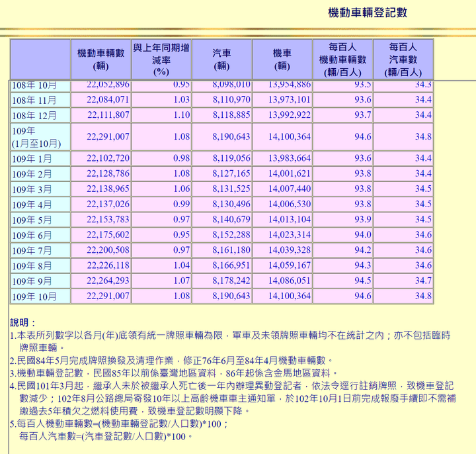Click the value 22,111,807 in 108年 12月 row
The height and width of the screenshot is (454, 476).
108,115
